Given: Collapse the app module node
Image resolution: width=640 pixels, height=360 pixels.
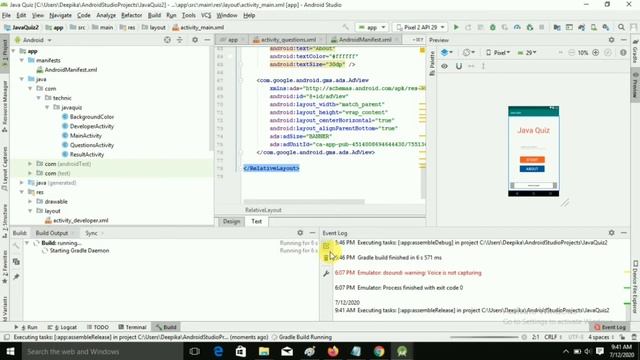Looking at the screenshot, I should click(13, 51).
